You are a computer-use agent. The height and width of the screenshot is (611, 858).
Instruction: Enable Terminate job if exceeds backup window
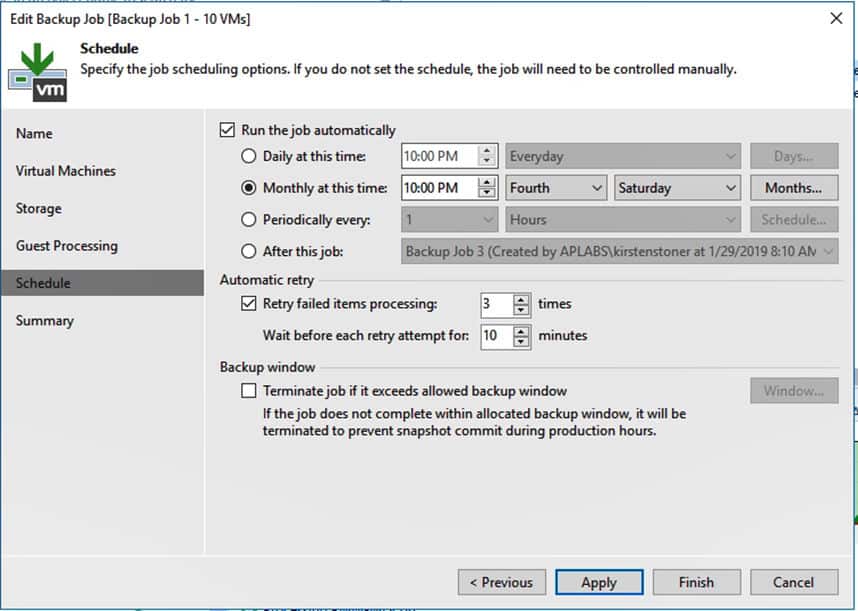tap(248, 391)
